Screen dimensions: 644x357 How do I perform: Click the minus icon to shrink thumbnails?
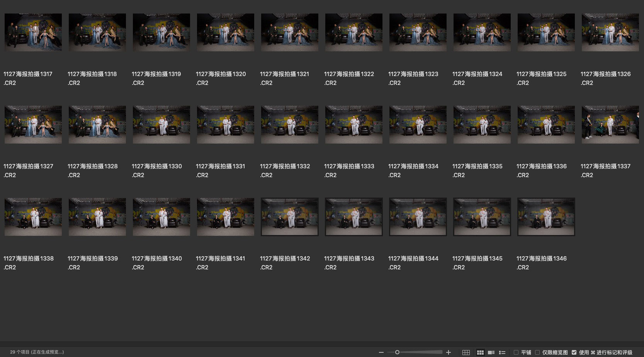tap(381, 352)
